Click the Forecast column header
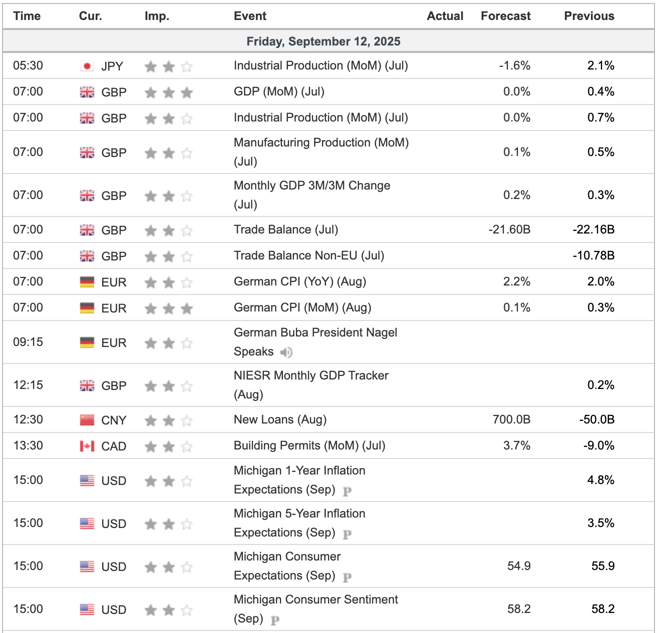Screen dimensions: 658x633 pos(506,16)
